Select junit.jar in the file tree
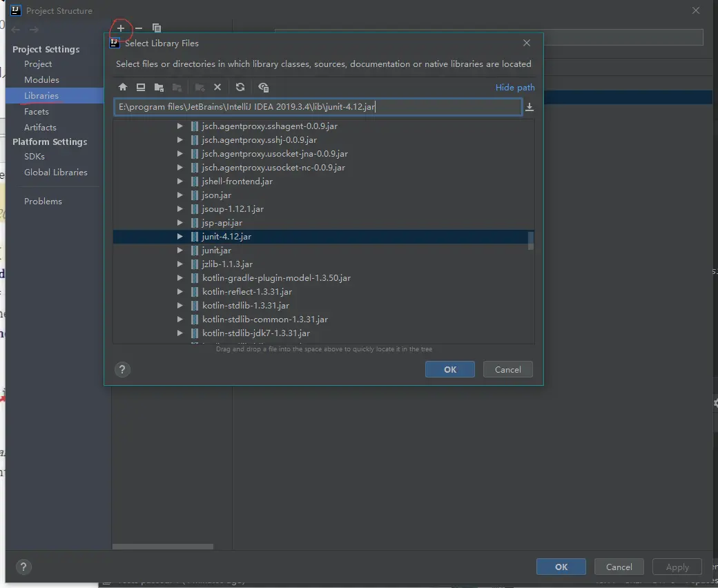 (216, 251)
